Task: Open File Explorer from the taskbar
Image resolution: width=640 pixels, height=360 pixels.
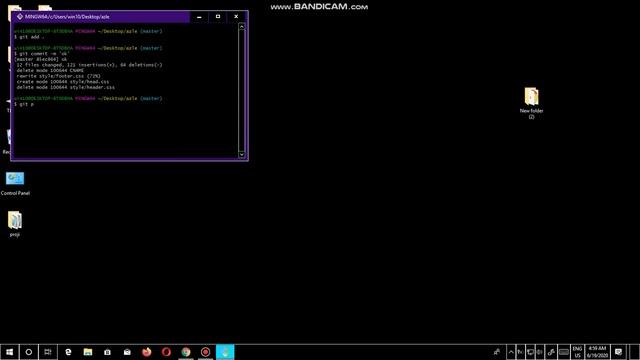Action: coord(88,352)
